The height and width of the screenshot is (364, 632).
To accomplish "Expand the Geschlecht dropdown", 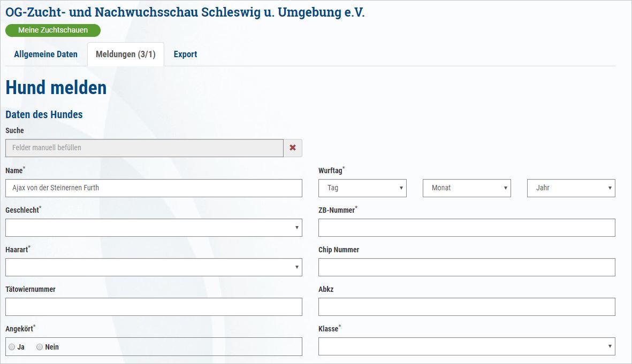I will [154, 228].
